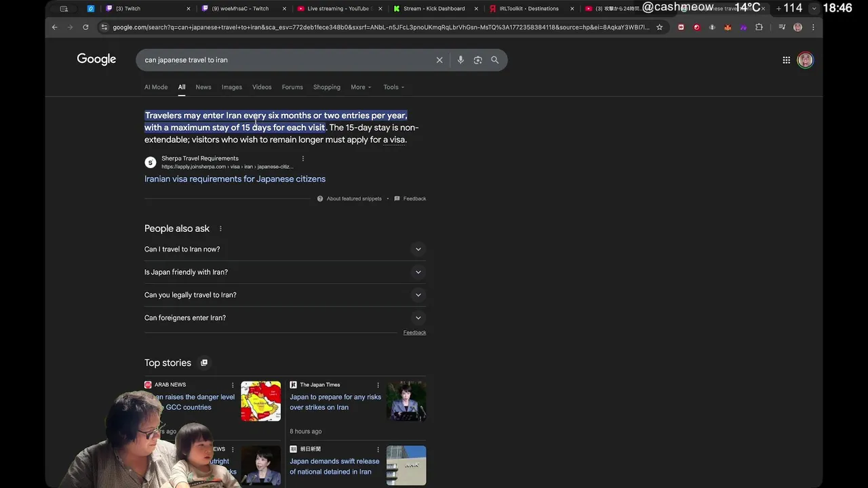Click the browser back arrow
Screen dimensions: 868x488
point(55,27)
